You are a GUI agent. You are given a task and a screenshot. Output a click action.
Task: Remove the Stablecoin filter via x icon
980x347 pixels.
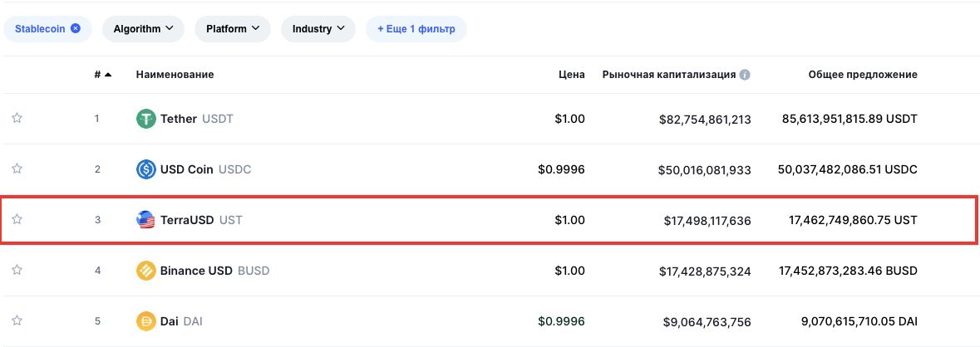pyautogui.click(x=76, y=28)
